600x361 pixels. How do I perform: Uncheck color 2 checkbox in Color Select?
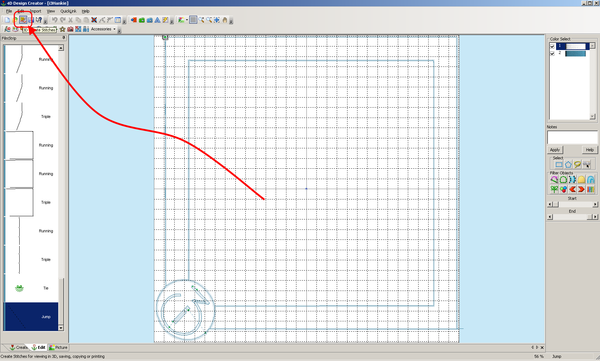tap(552, 53)
